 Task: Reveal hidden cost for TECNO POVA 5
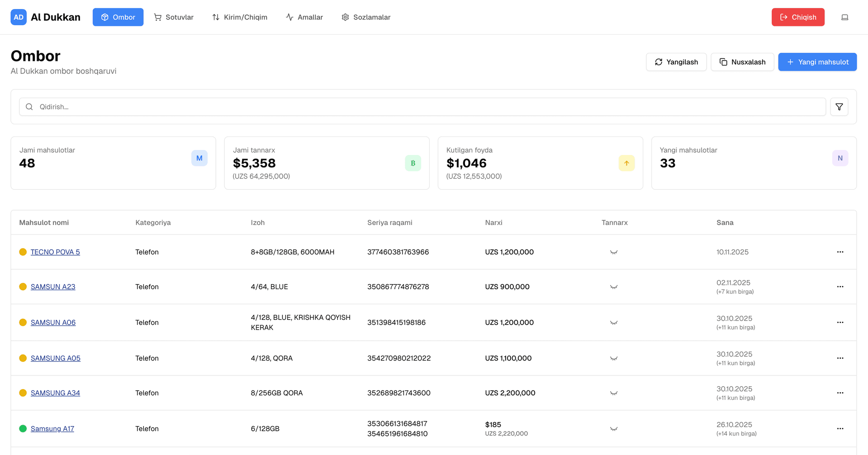(x=614, y=252)
